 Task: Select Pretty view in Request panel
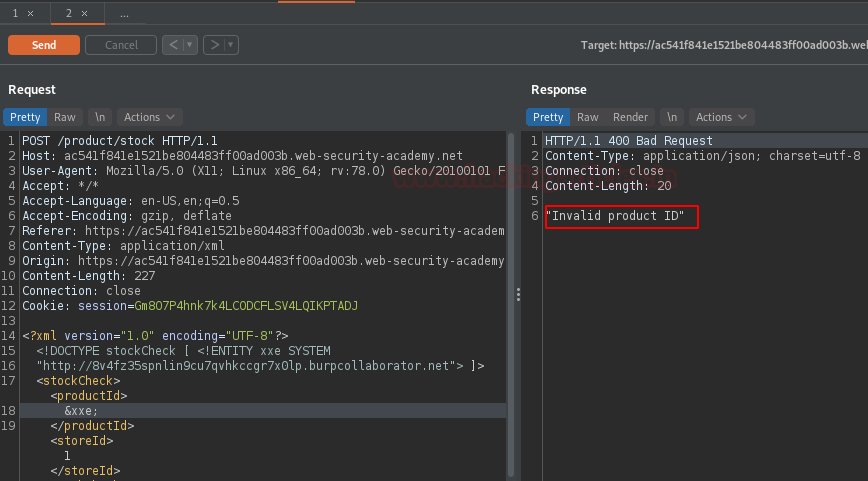pos(25,117)
